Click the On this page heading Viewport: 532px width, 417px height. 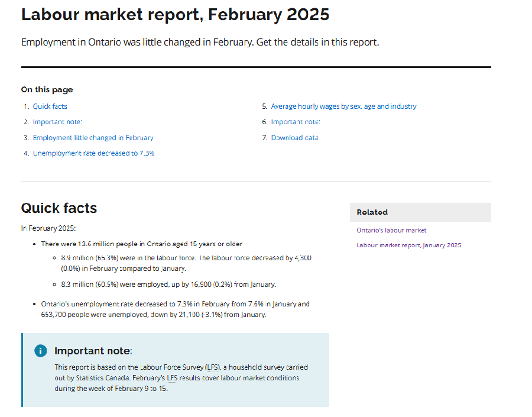[47, 90]
